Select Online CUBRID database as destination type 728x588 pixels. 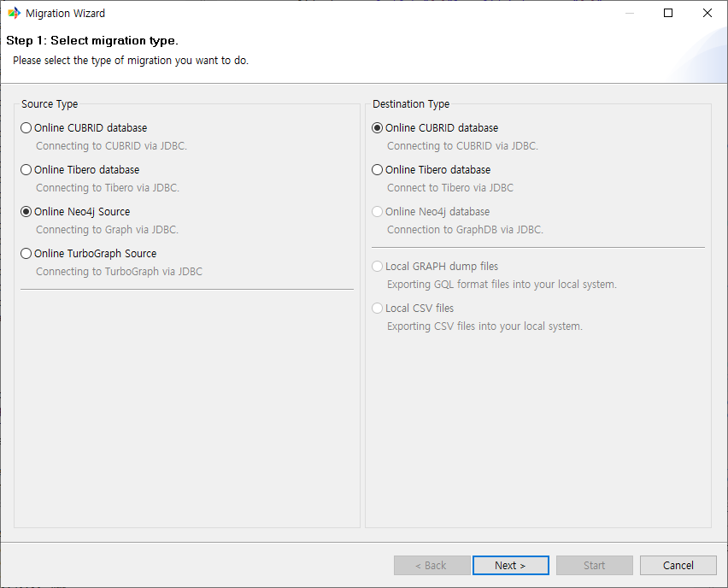point(378,128)
